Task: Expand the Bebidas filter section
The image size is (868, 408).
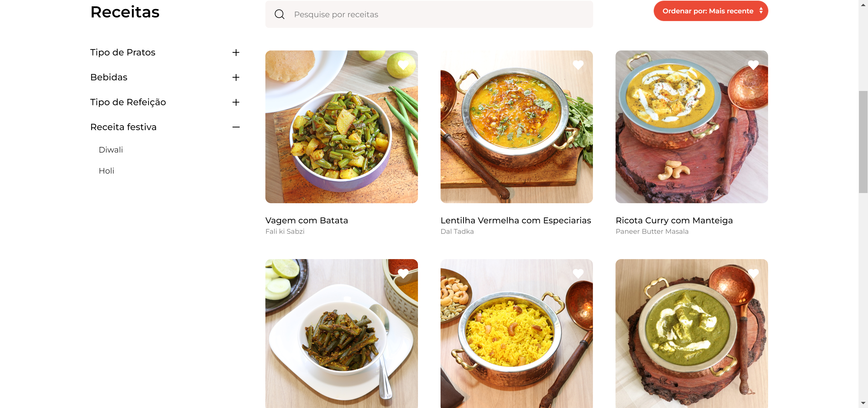Action: click(236, 78)
